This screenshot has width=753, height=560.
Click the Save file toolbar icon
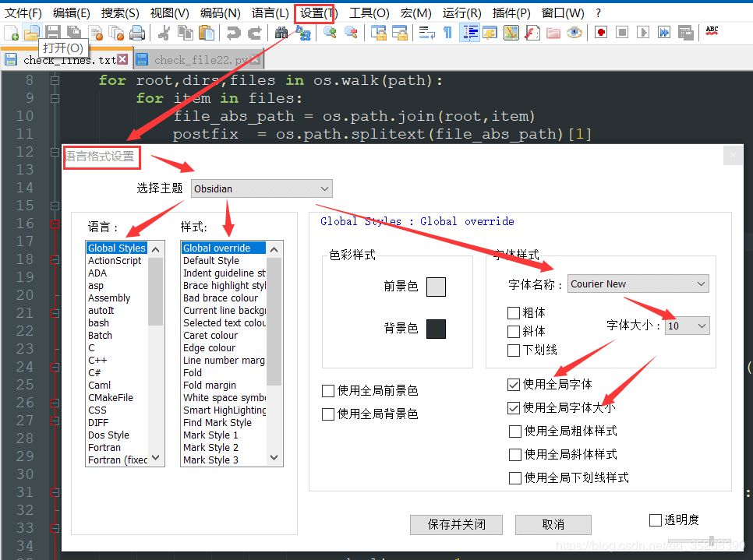pos(53,33)
